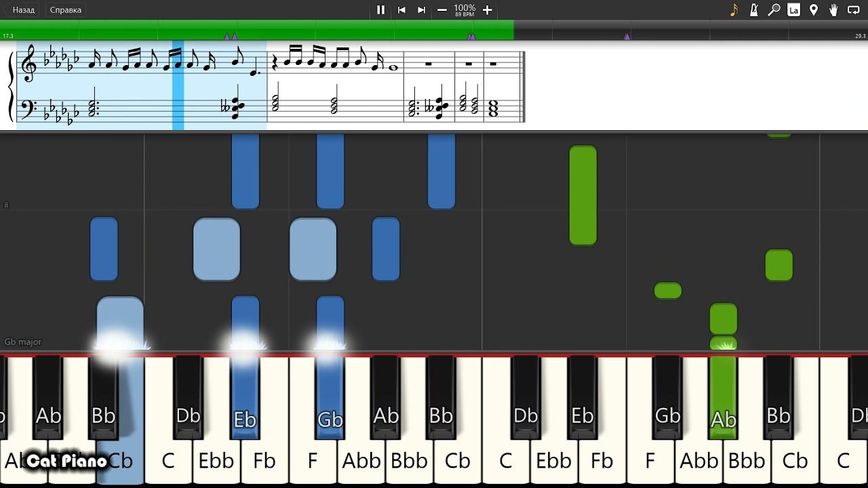This screenshot has width=868, height=488.
Task: Seek into the gray unplayed progress section
Action: click(x=691, y=30)
